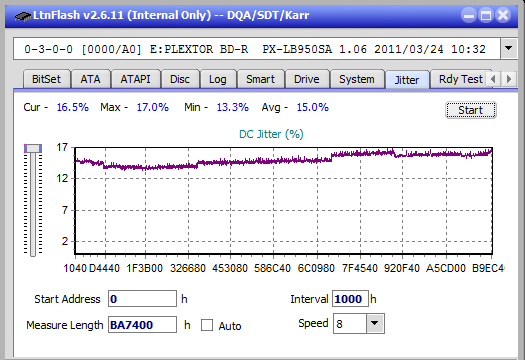Minimize the LtnFlash window
Screen dimensions: 525x360
tap(469, 15)
